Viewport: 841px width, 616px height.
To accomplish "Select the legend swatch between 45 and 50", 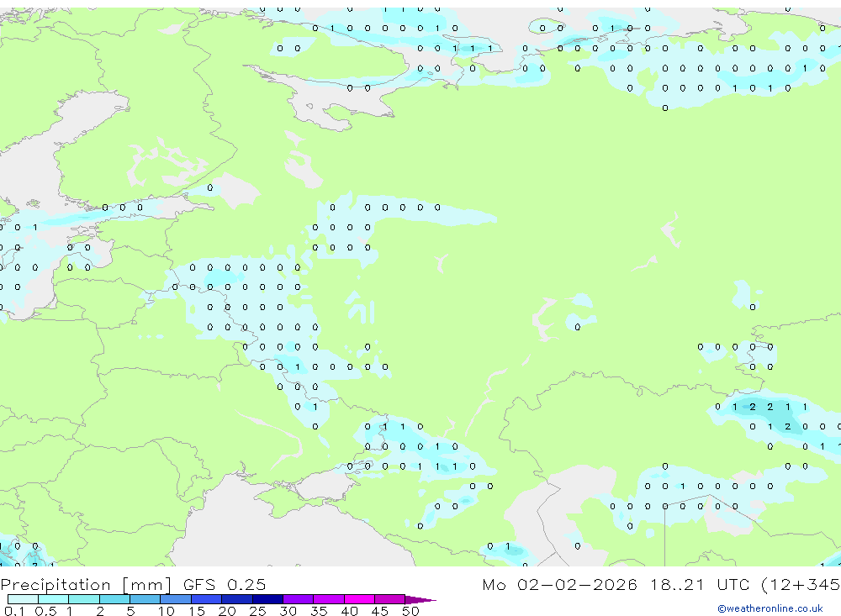I will pyautogui.click(x=390, y=599).
